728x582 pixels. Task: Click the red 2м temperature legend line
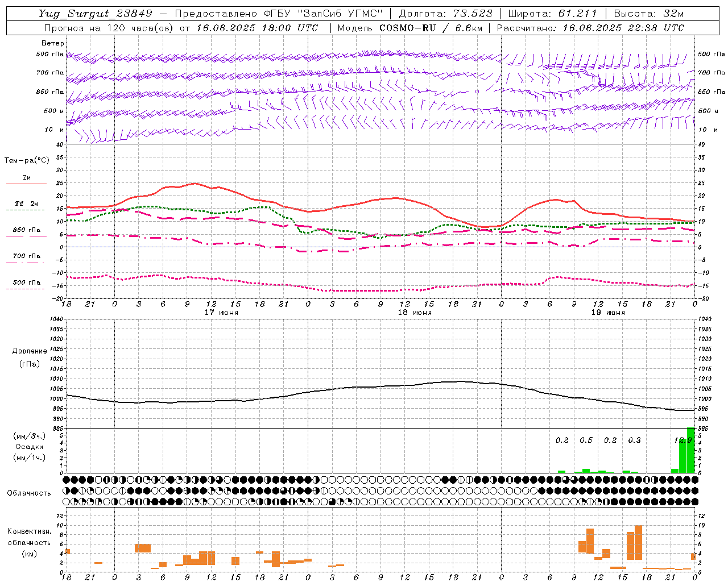tap(26, 184)
